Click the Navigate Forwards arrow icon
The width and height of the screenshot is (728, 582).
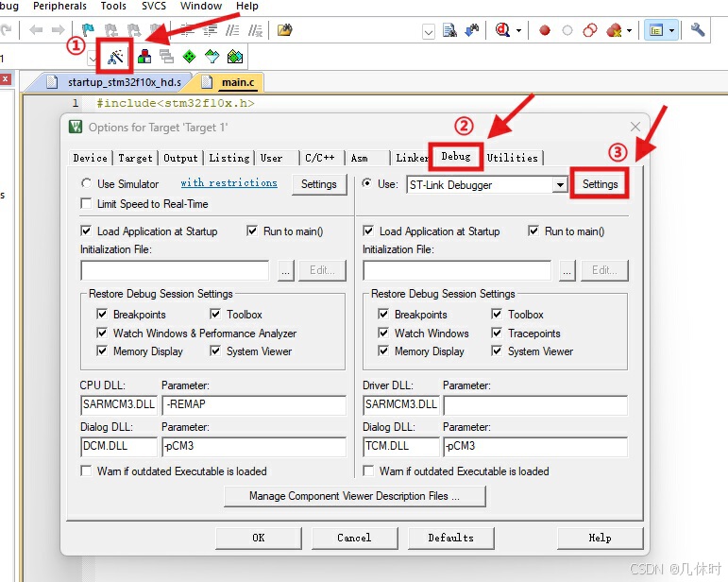pyautogui.click(x=58, y=30)
